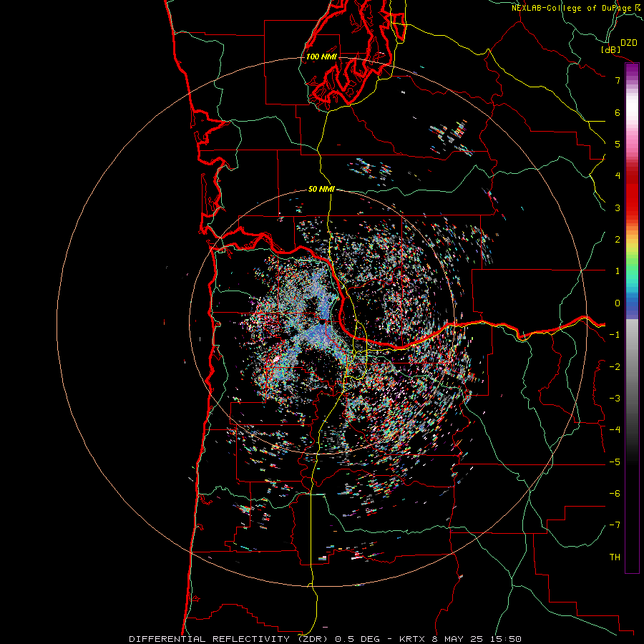This screenshot has height=644, width=644.
Task: Click the 100 NMI range ring label
Action: 321,57
